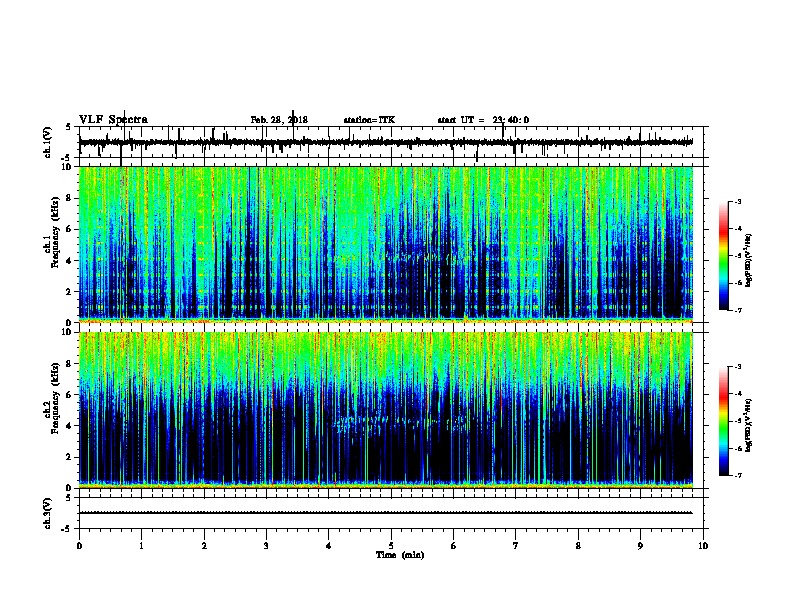Screen dimensions: 792x612
Task: Click time axis tick label "5" minutes
Action: pyautogui.click(x=391, y=546)
